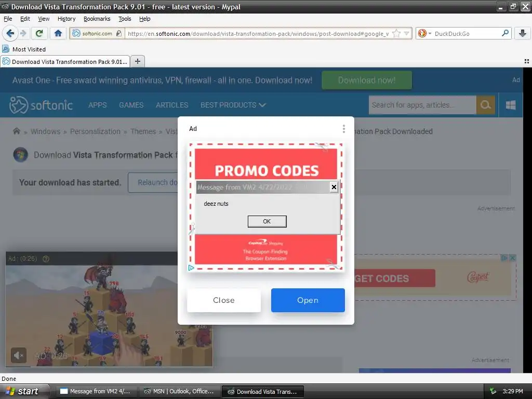Click the Windows platform selector icon
The image size is (532, 399).
(x=511, y=105)
